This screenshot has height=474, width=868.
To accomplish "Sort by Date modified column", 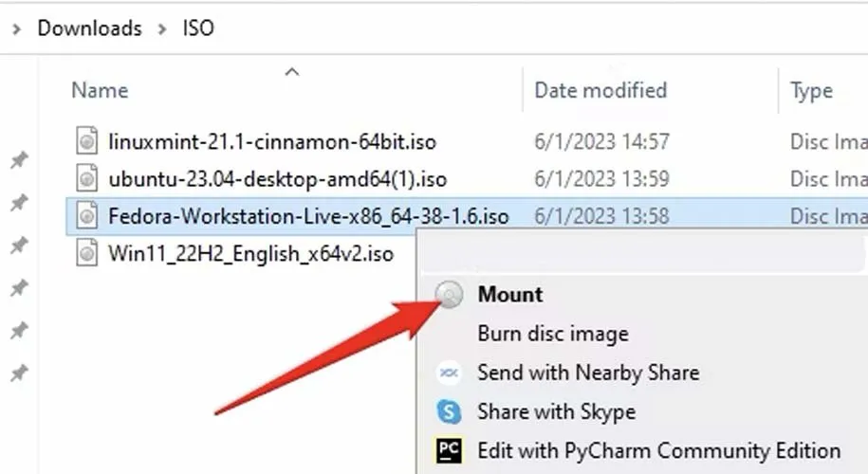I will click(x=600, y=91).
